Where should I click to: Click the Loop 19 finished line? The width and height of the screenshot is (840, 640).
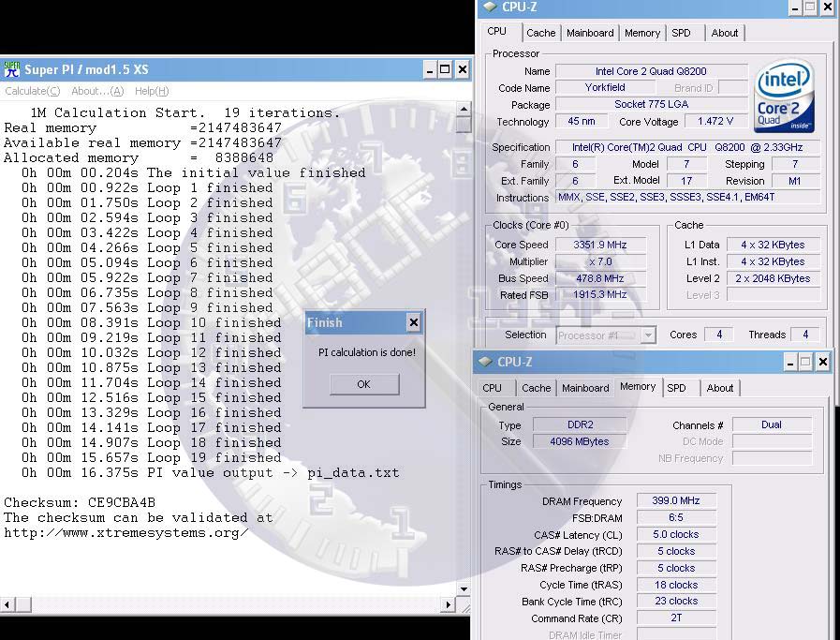pyautogui.click(x=152, y=458)
